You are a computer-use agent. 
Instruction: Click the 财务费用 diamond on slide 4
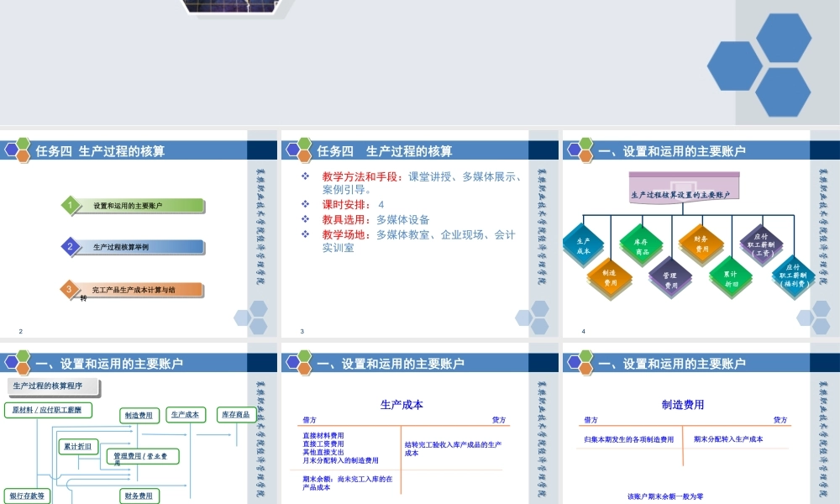[x=701, y=244]
